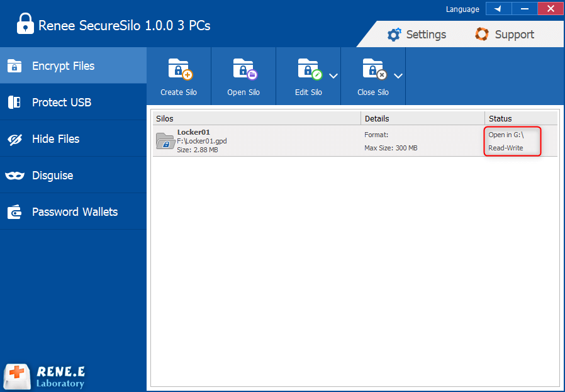Click the Max Size: 300 MB text
Image resolution: width=565 pixels, height=392 pixels.
[391, 148]
